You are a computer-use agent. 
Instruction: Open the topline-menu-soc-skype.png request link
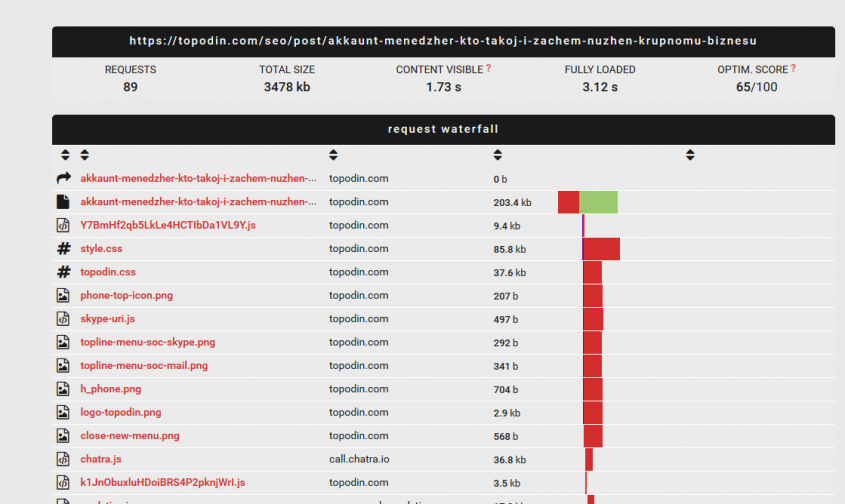[x=147, y=342]
